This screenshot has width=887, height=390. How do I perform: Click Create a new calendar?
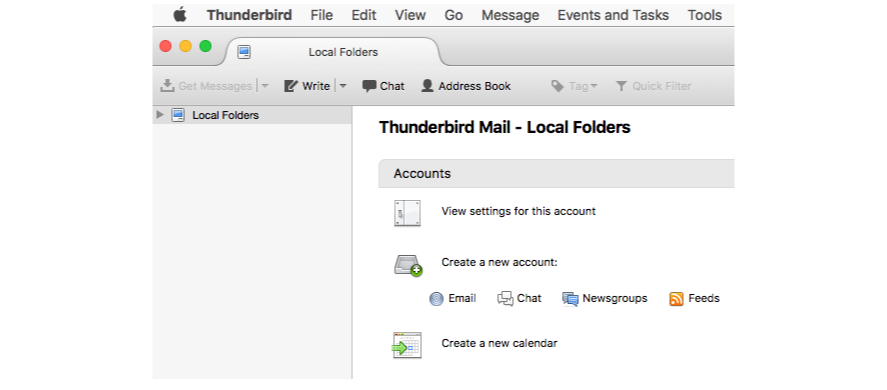(499, 343)
